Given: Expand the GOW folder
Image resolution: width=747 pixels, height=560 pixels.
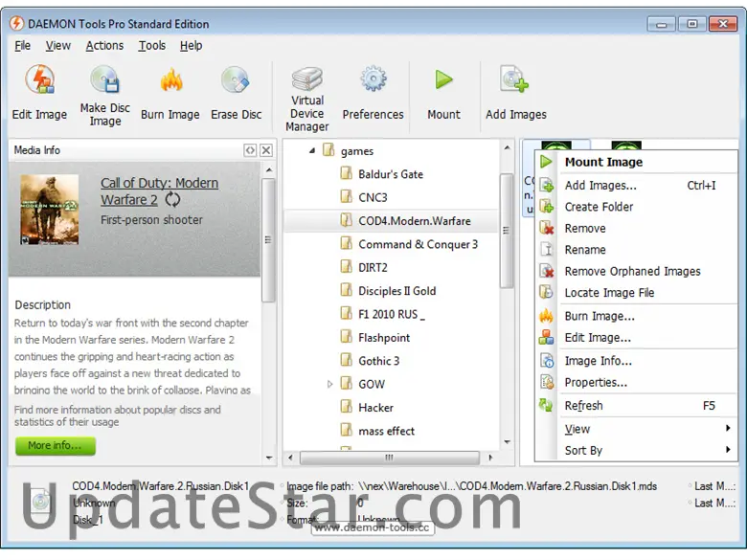Looking at the screenshot, I should pyautogui.click(x=329, y=384).
